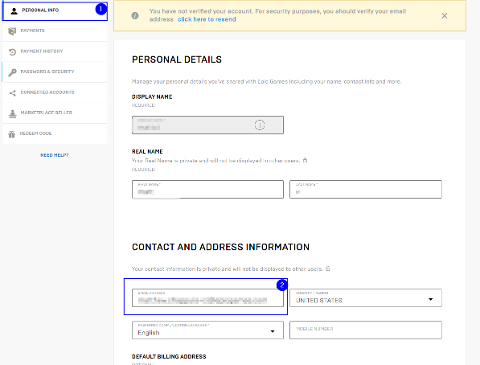This screenshot has height=365, width=480.
Task: Open the United States country dropdown
Action: pos(365,298)
